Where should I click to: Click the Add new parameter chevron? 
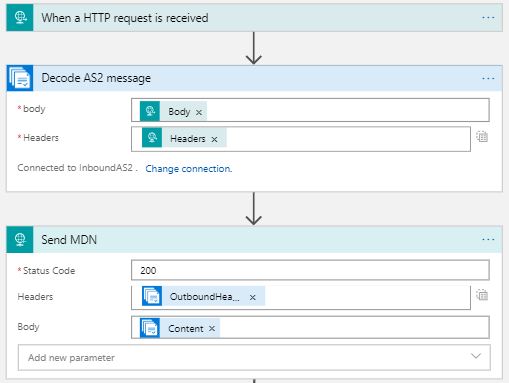click(476, 356)
